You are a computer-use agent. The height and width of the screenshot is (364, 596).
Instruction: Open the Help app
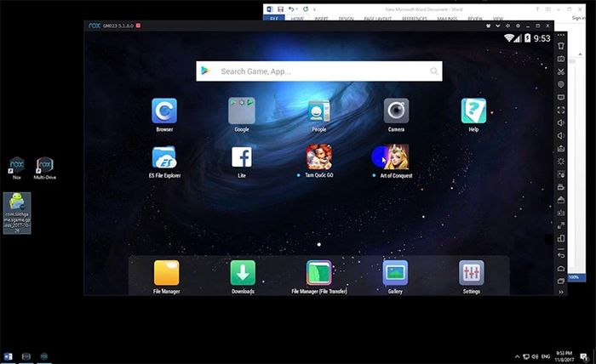473,111
